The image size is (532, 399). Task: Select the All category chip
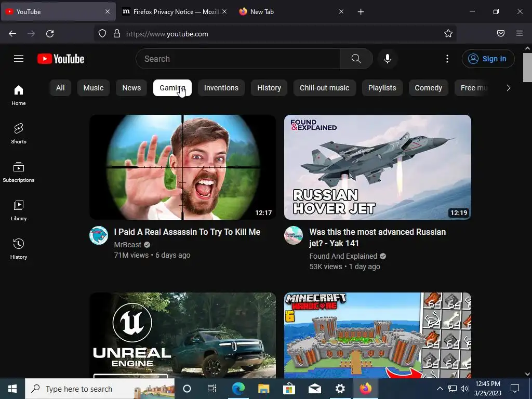pos(60,88)
